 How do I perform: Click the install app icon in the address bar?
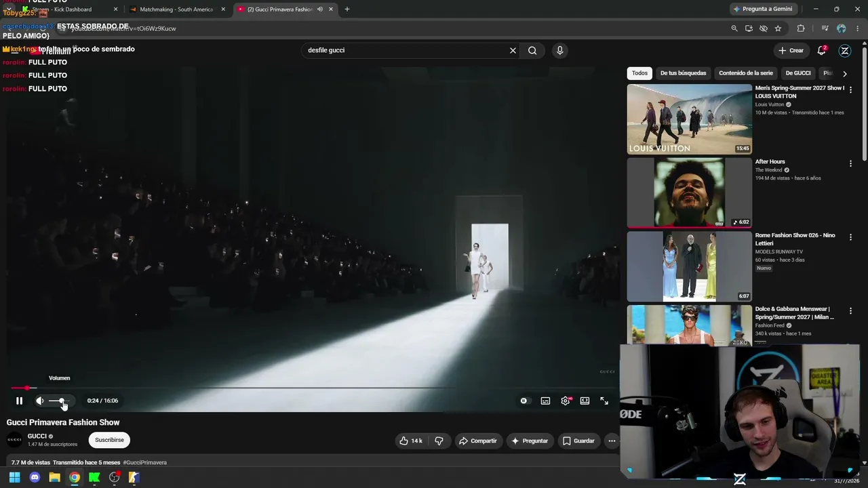click(x=749, y=28)
